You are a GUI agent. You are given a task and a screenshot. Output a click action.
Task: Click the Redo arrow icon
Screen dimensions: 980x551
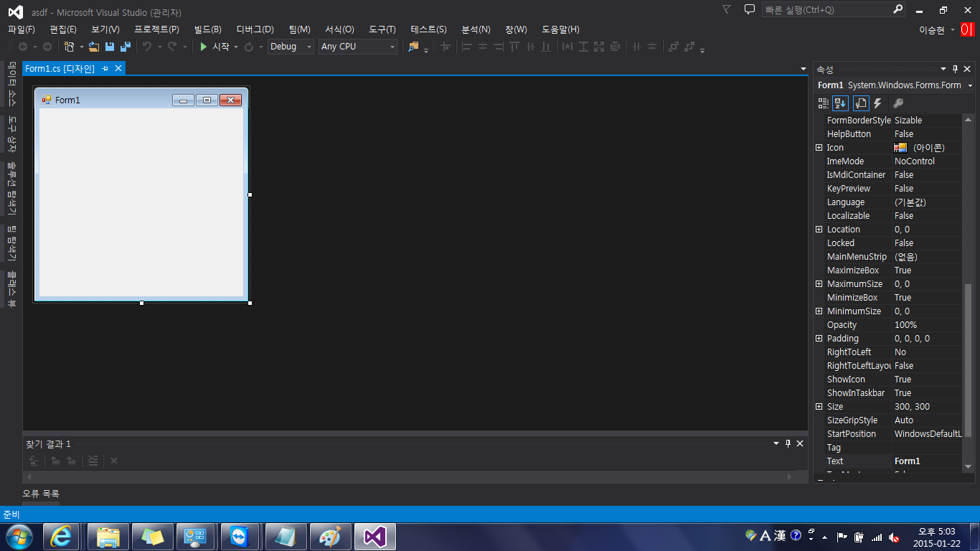tap(172, 47)
